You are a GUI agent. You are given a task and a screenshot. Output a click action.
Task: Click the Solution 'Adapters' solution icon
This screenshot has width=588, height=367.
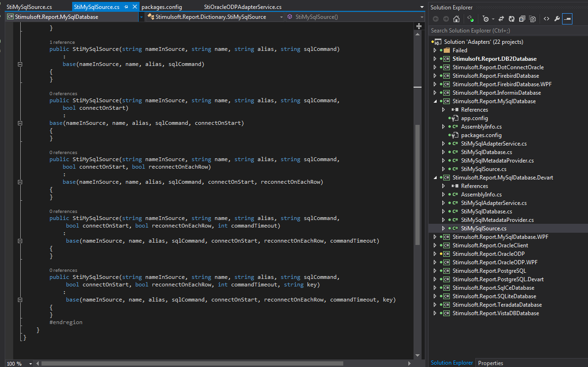437,42
